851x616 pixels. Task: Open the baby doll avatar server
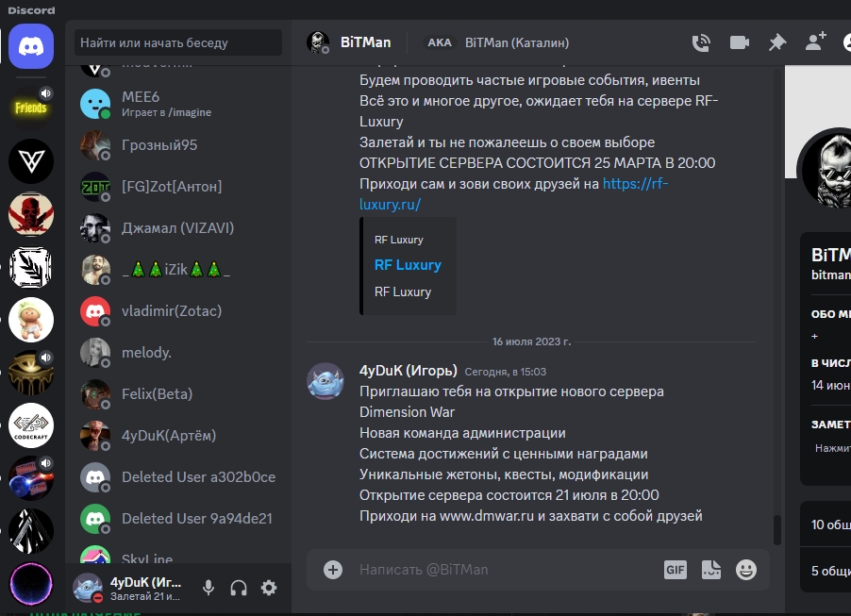(x=31, y=320)
